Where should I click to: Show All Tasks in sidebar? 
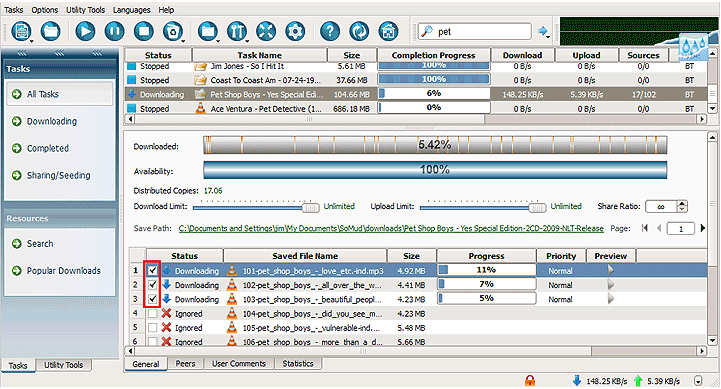(59, 94)
